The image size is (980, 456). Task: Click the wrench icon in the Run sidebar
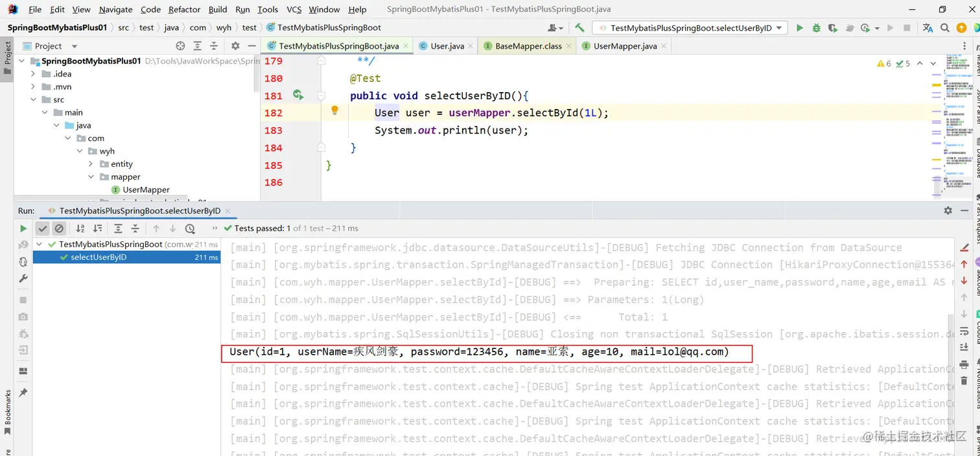pos(23,278)
